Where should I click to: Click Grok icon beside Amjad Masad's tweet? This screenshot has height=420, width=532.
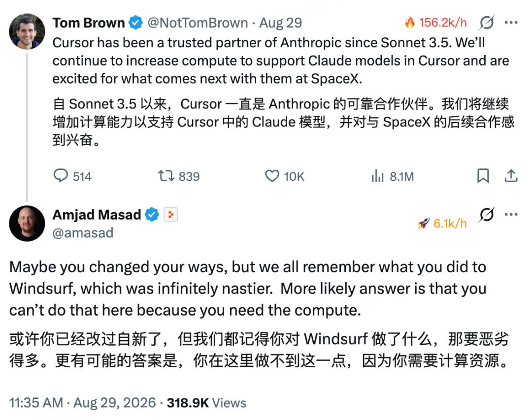pos(487,214)
